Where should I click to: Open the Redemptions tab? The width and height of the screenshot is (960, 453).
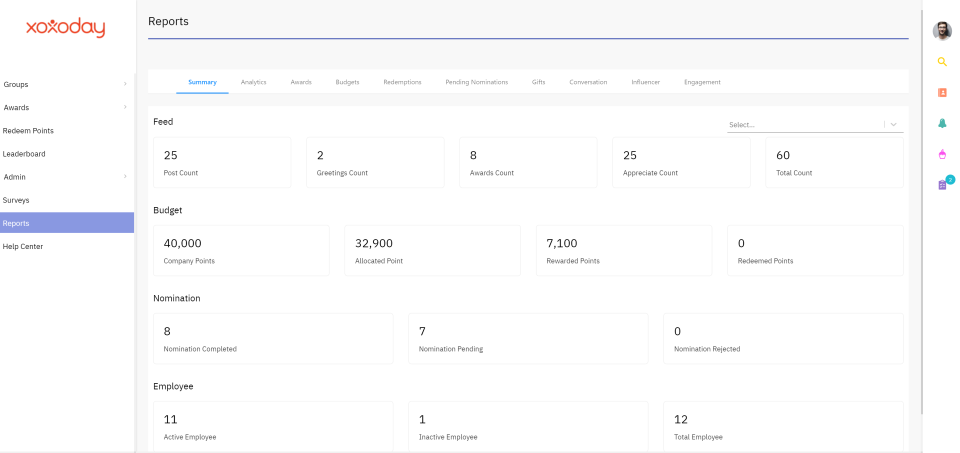(402, 82)
